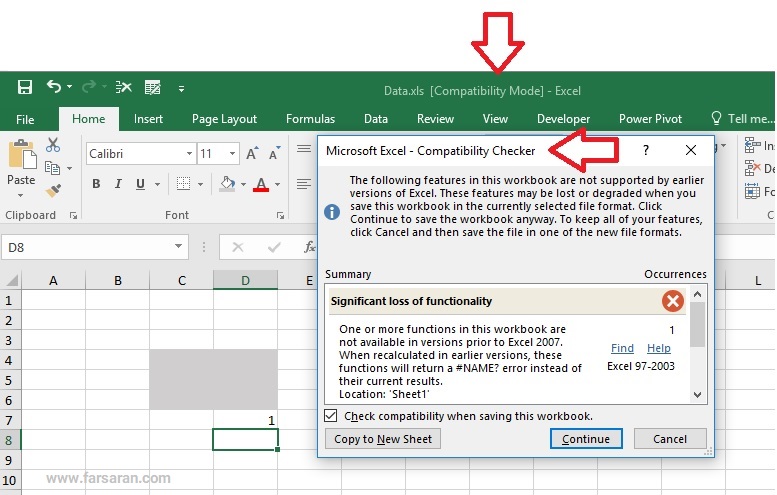Image resolution: width=777 pixels, height=495 pixels.
Task: Click the Borders icon
Action: 183,184
